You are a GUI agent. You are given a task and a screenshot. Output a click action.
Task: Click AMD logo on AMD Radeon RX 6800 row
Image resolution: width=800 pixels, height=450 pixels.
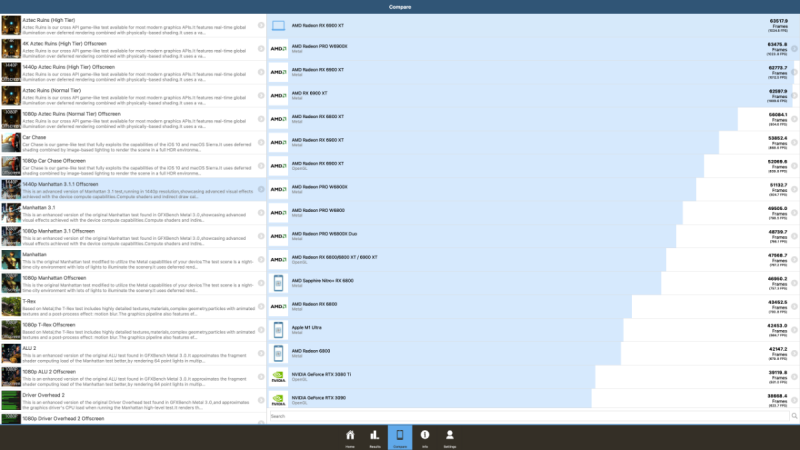point(278,307)
